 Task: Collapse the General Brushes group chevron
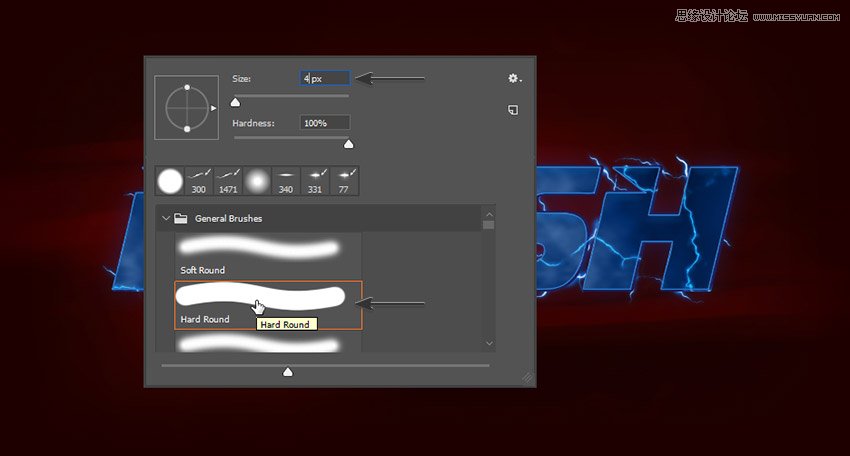pyautogui.click(x=165, y=218)
